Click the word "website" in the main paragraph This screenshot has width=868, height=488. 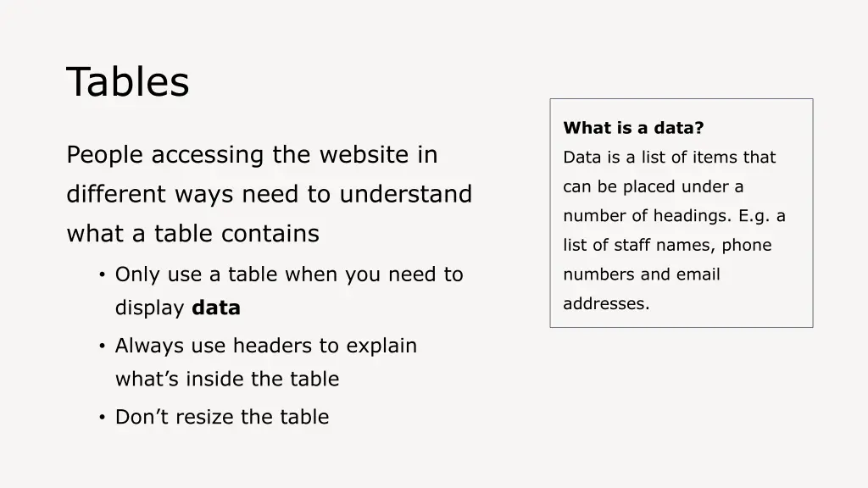(x=366, y=155)
